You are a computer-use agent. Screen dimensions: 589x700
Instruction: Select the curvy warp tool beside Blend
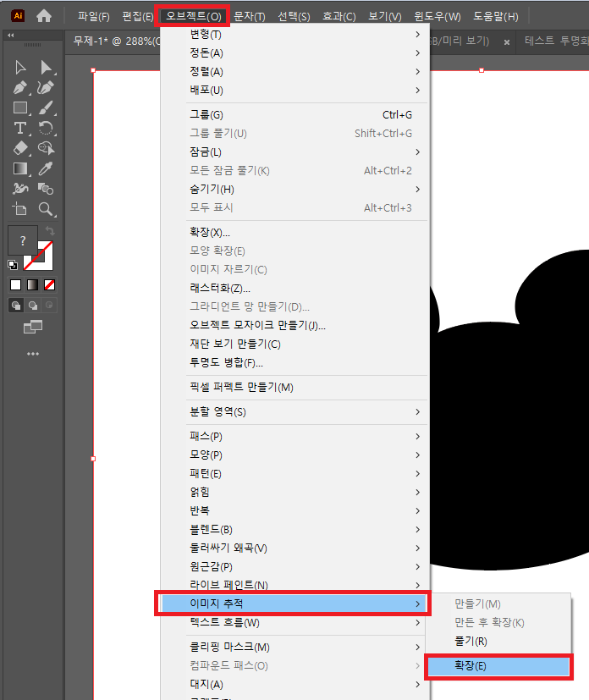tap(20, 189)
